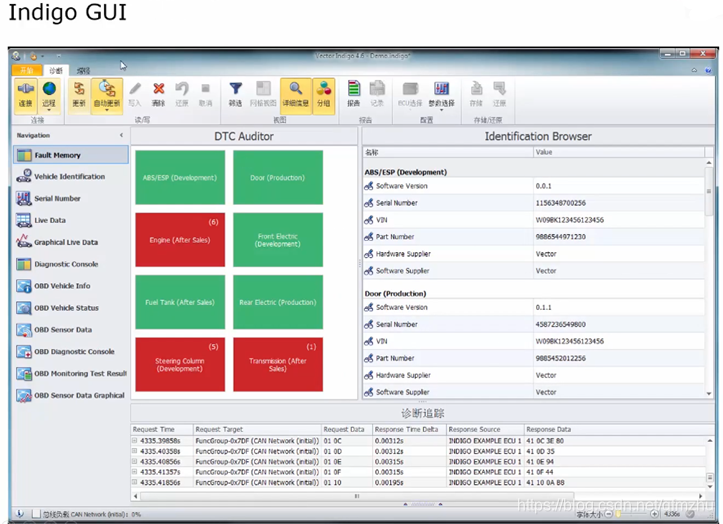Toggle the 分组 grouping button
Screen dimensions: 723x524
[324, 95]
